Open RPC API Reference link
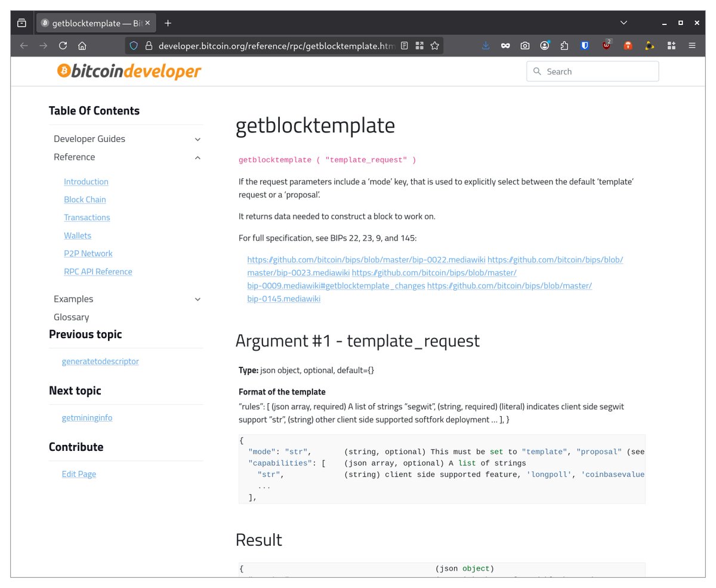 [98, 271]
